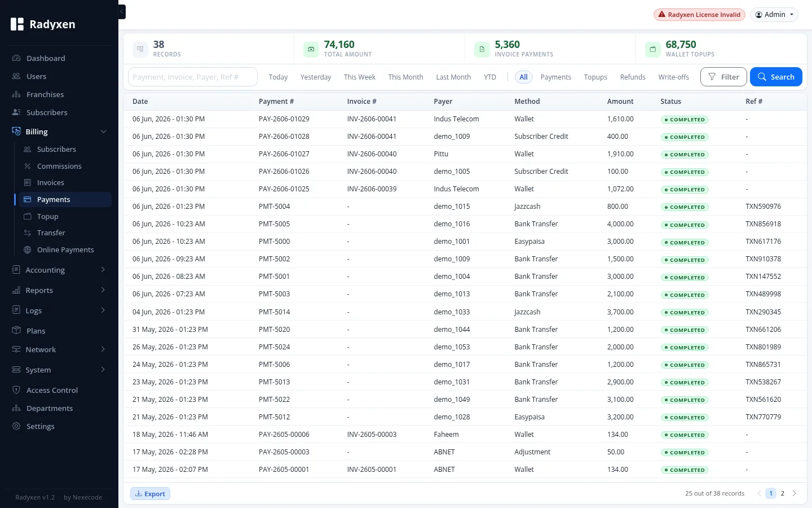Filter by Yesterday date range
This screenshot has height=508, width=812.
click(x=316, y=77)
